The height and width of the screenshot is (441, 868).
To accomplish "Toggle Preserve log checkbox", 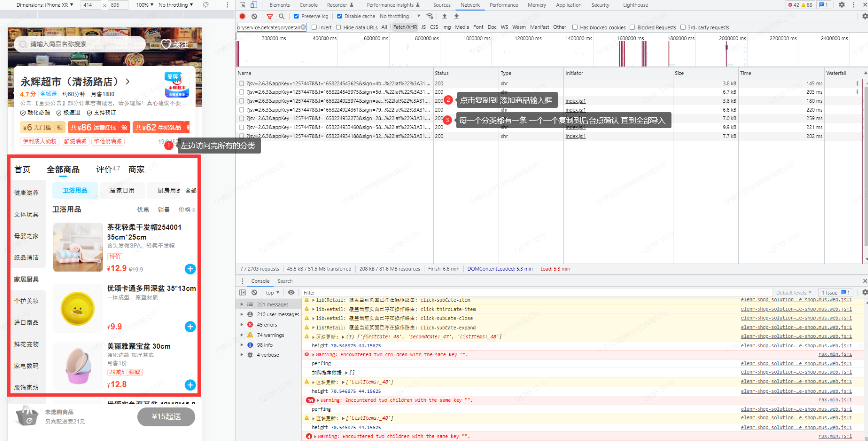I will tap(296, 16).
